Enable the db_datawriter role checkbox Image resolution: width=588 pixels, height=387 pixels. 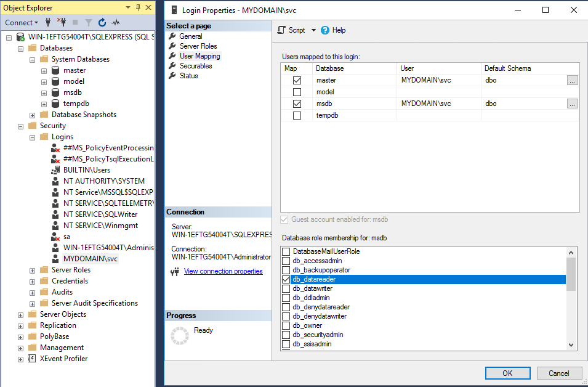pyautogui.click(x=286, y=288)
